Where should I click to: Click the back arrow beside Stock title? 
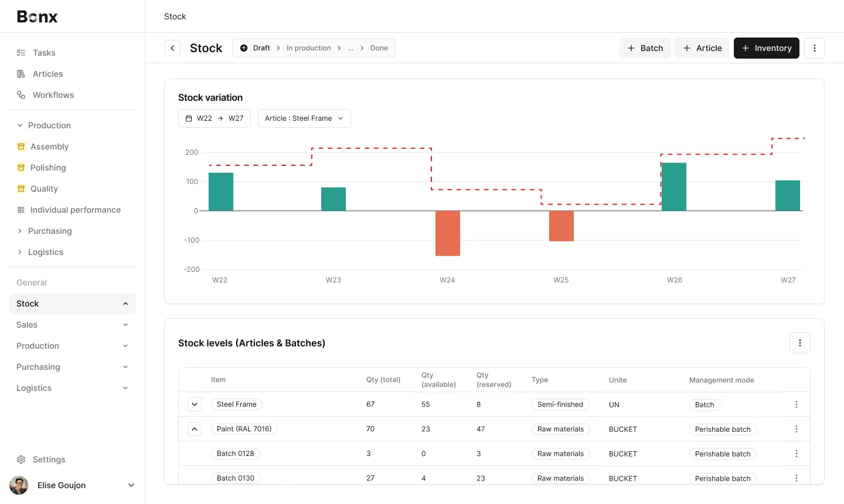pos(172,48)
